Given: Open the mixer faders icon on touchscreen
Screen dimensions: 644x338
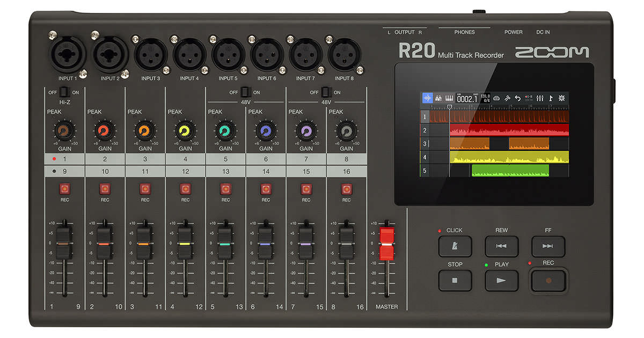Looking at the screenshot, I should point(540,98).
